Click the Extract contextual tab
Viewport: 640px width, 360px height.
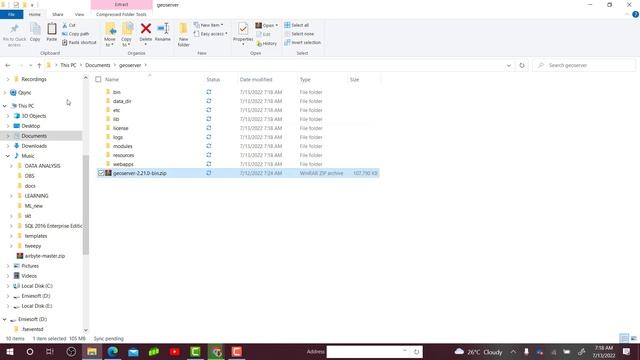[x=121, y=4]
